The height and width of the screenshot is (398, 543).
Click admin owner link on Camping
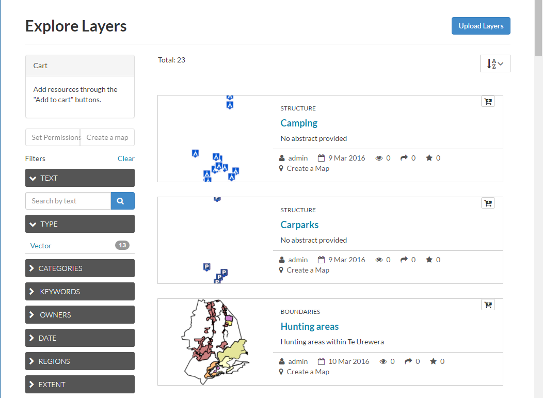tap(298, 158)
